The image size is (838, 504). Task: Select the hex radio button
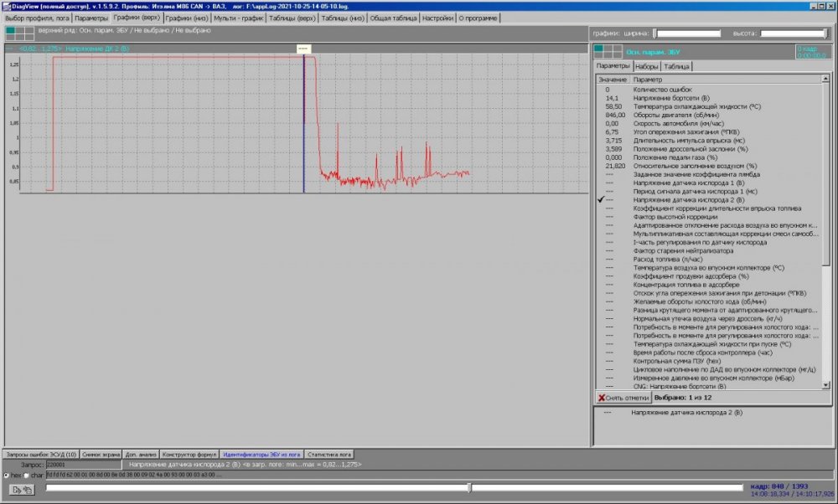pyautogui.click(x=8, y=475)
